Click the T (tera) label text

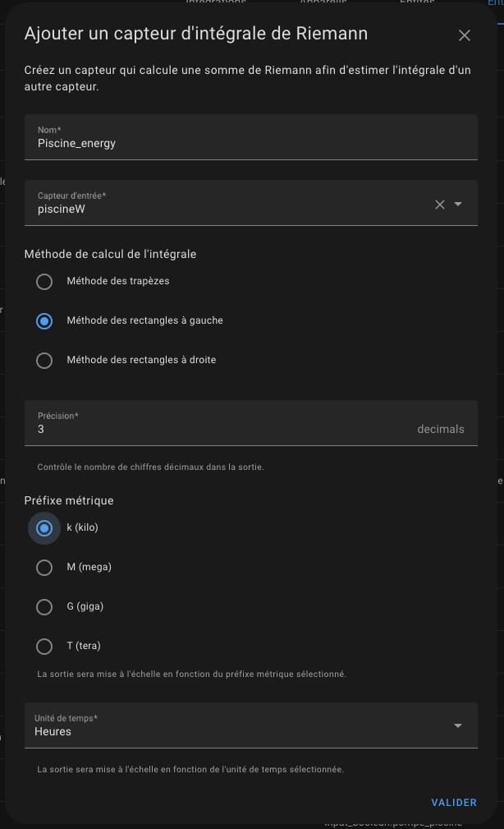coord(84,646)
